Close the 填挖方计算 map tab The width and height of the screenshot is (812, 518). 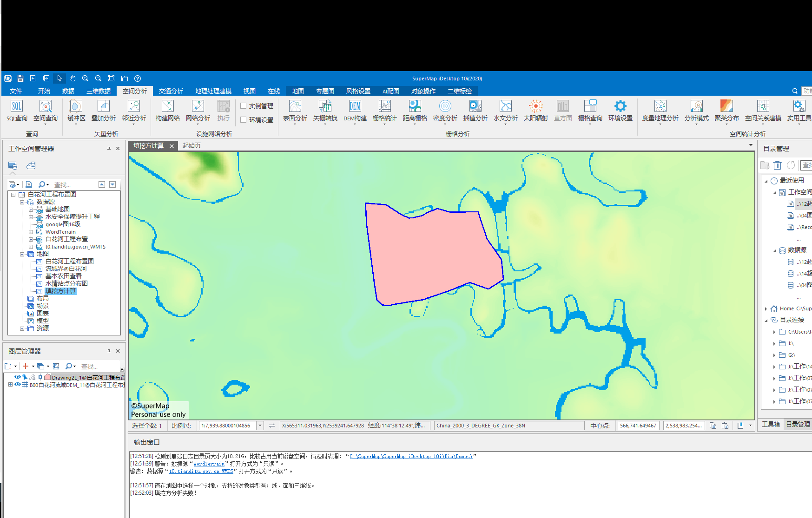pos(172,146)
